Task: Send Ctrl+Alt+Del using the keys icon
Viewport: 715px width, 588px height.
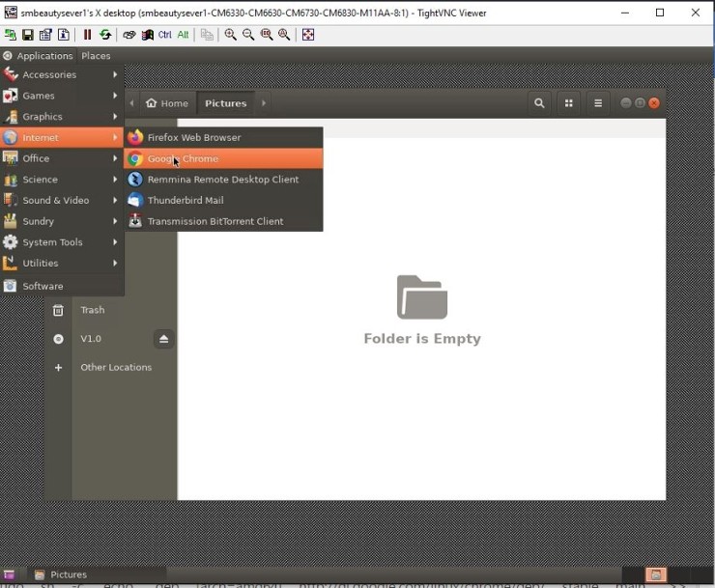Action: [x=129, y=35]
